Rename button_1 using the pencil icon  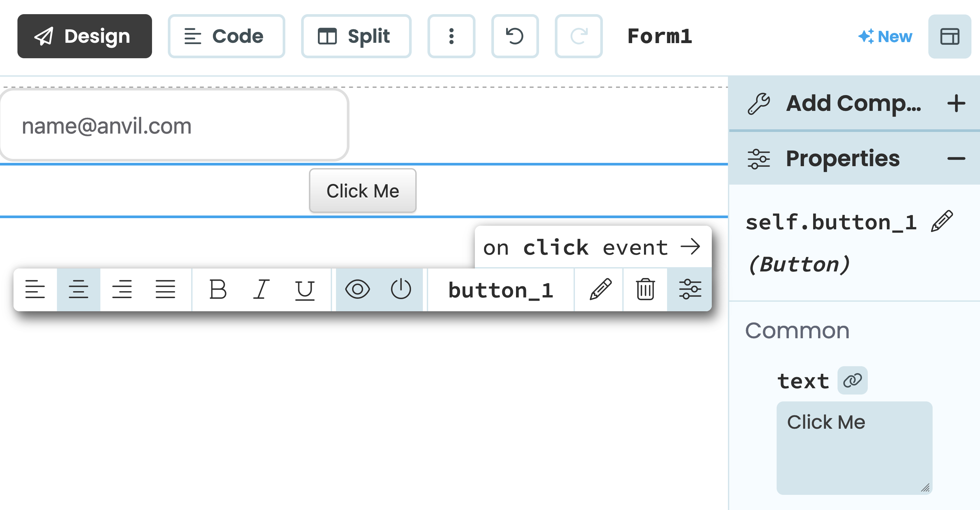[x=598, y=289]
